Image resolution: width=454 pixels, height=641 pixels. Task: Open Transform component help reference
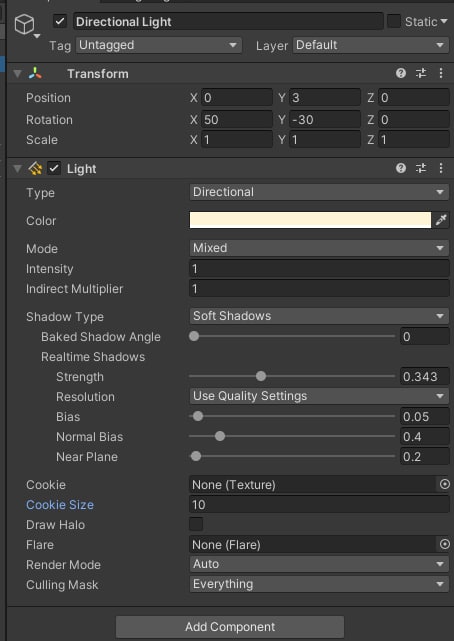(400, 73)
